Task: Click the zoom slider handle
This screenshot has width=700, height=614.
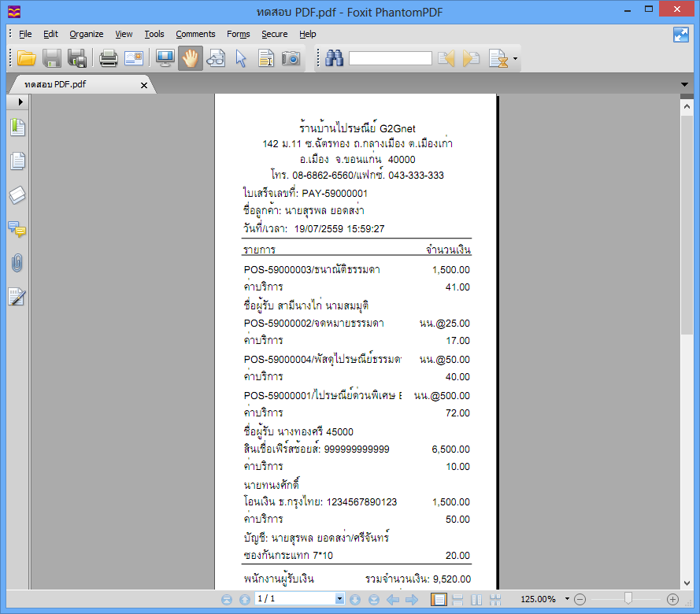Action: click(x=628, y=598)
